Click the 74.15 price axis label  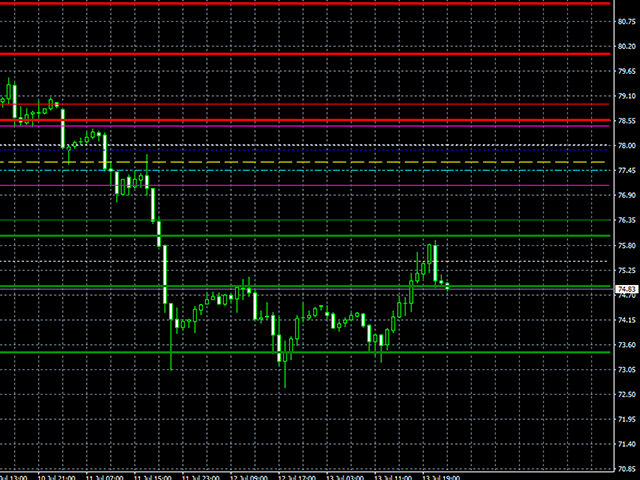[x=627, y=320]
